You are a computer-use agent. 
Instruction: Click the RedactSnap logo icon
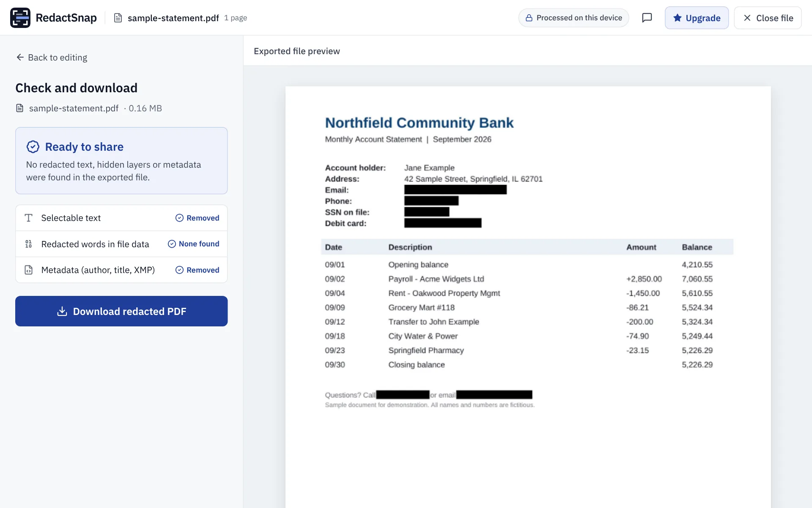click(x=20, y=18)
